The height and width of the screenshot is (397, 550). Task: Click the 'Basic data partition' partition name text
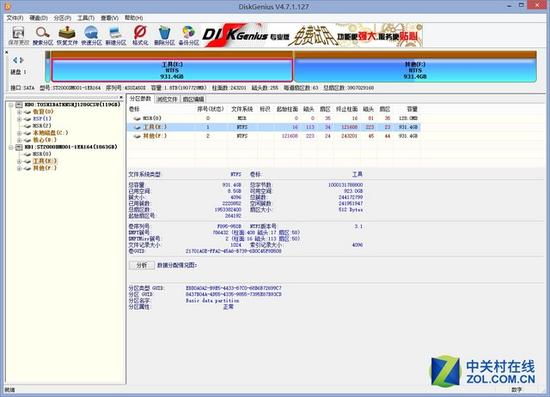click(x=212, y=301)
